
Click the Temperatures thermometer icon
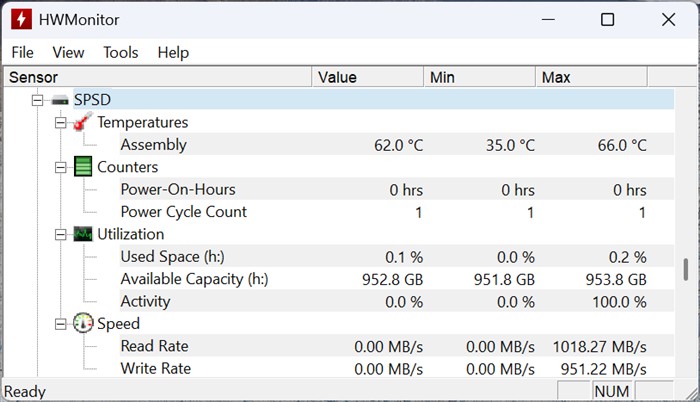(x=83, y=122)
